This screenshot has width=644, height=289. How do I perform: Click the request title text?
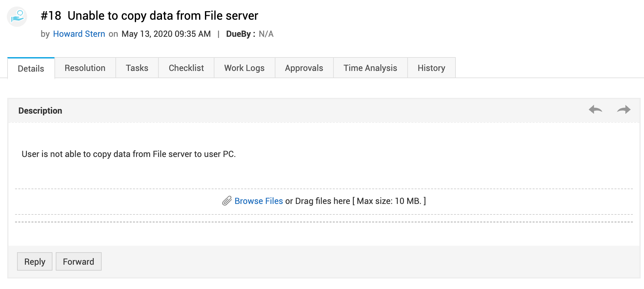click(x=163, y=16)
